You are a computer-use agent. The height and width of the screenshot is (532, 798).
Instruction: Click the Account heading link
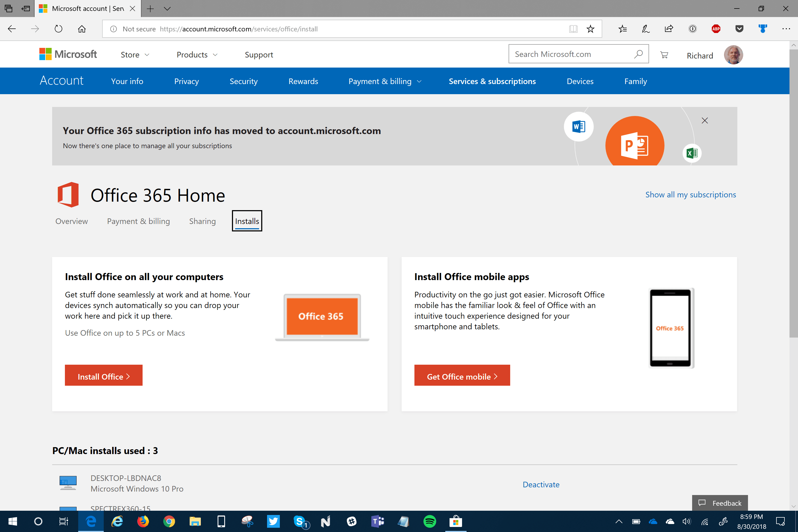coord(61,80)
